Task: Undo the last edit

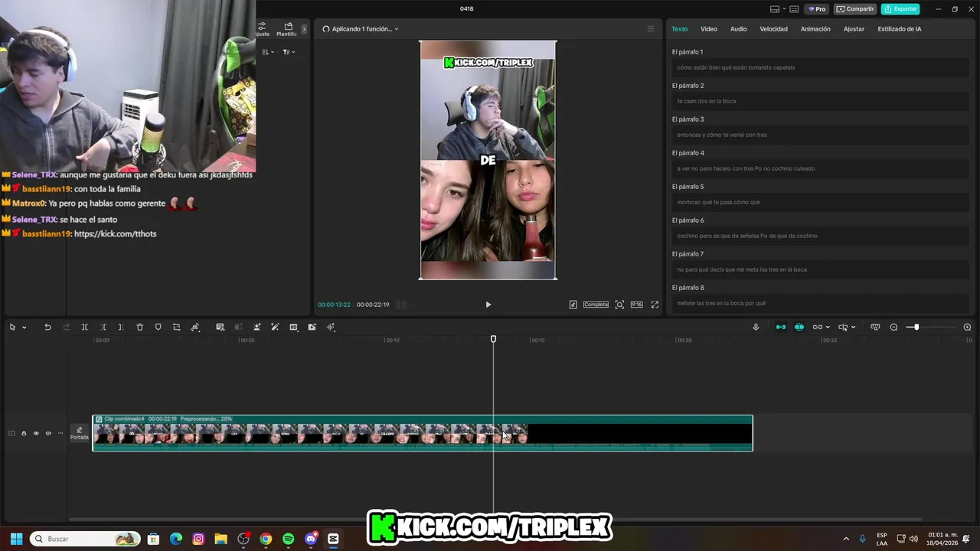Action: [47, 328]
